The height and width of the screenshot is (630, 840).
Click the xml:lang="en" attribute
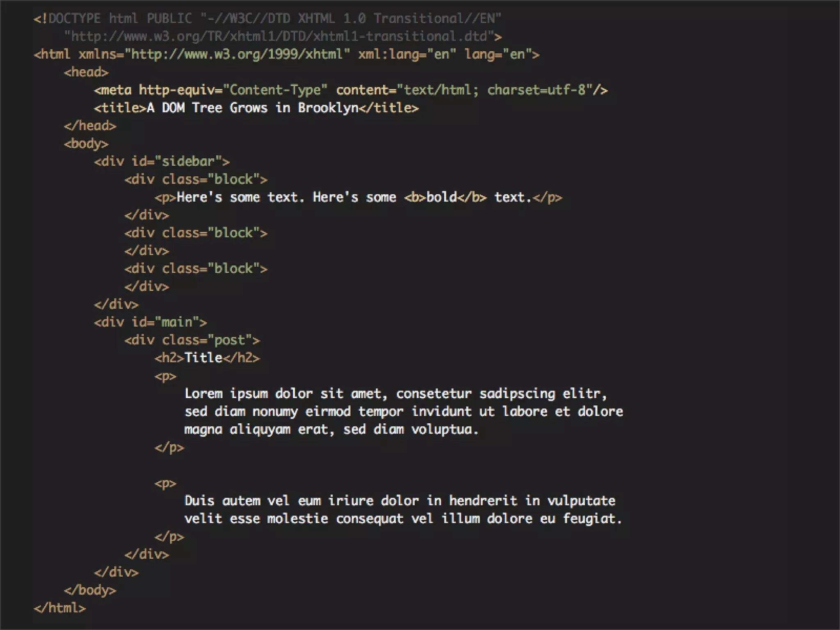[x=407, y=55]
